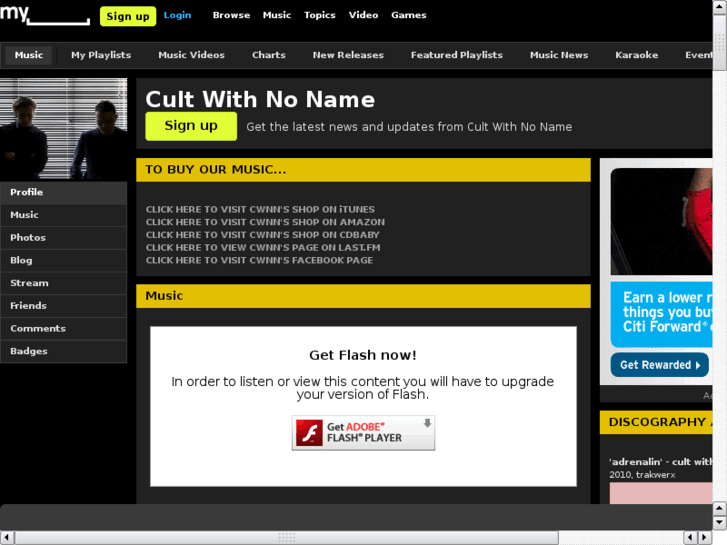727x545 pixels.
Task: Click the yellow Sign up button in header
Action: coord(128,16)
